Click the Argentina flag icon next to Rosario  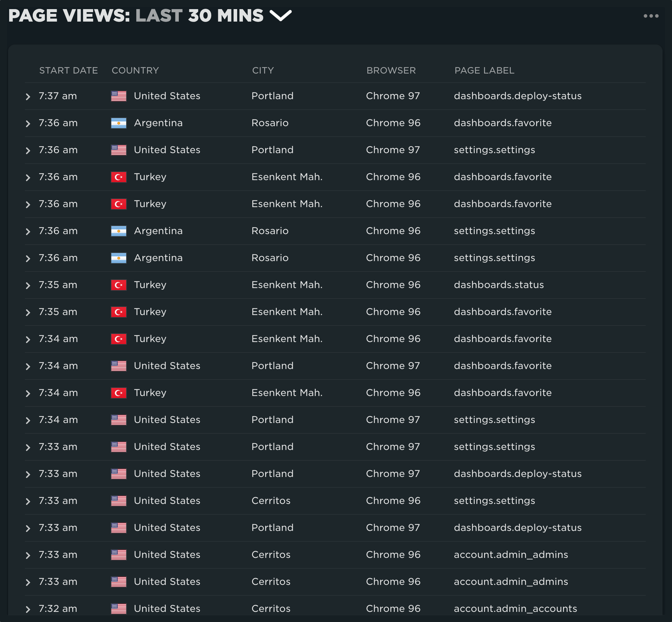coord(118,123)
